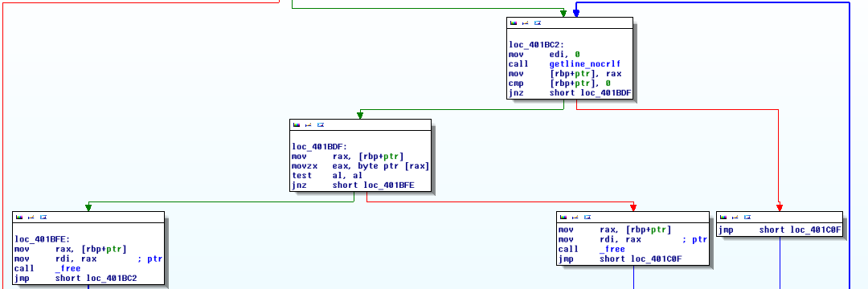
Task: Follow the _free call in the unlabeled block
Action: 612,249
